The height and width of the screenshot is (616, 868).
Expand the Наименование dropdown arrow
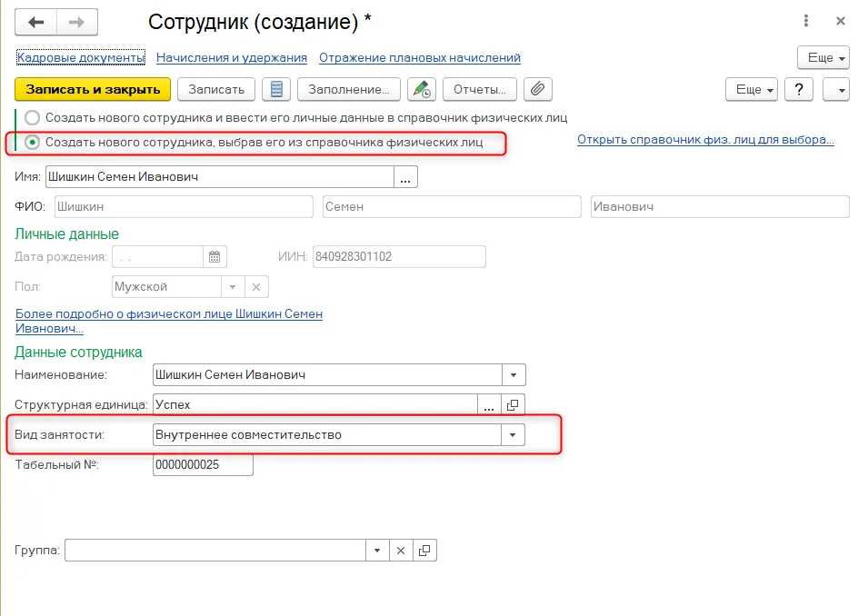(514, 375)
